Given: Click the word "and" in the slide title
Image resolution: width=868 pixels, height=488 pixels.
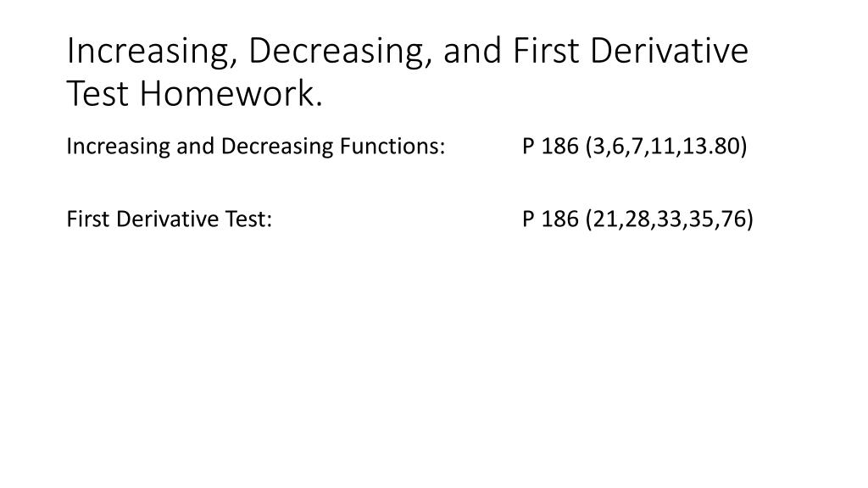Looking at the screenshot, I should 472,51.
